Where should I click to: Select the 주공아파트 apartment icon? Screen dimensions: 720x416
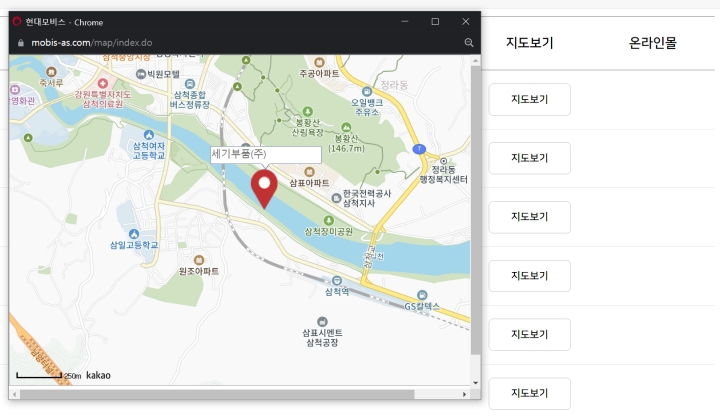319,62
